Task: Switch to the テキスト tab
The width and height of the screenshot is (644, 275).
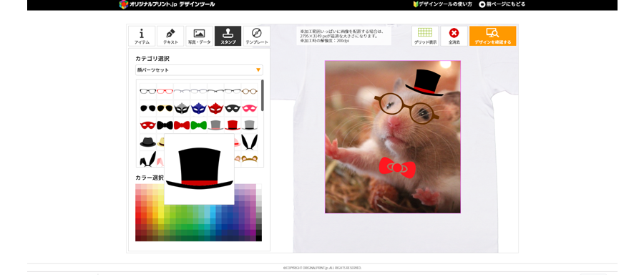Action: (170, 37)
